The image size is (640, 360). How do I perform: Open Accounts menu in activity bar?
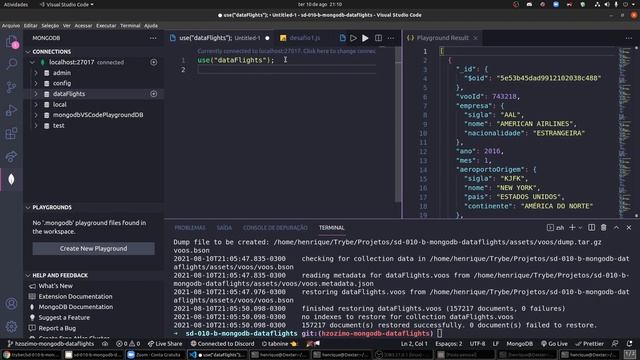pyautogui.click(x=11, y=304)
